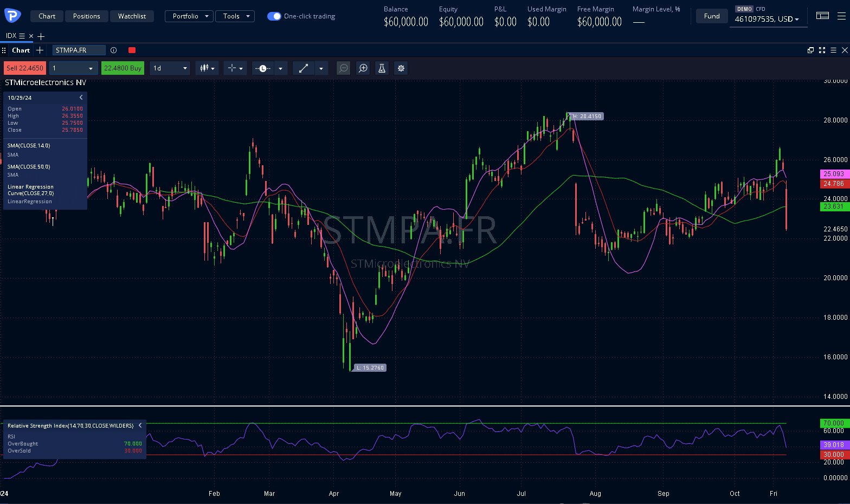Image resolution: width=850 pixels, height=504 pixels.
Task: Collapse the OHLC data panel chevron
Action: 81,98
